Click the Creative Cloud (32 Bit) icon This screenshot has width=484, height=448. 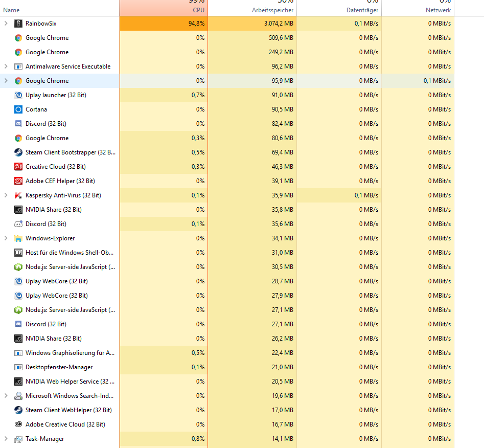(18, 167)
